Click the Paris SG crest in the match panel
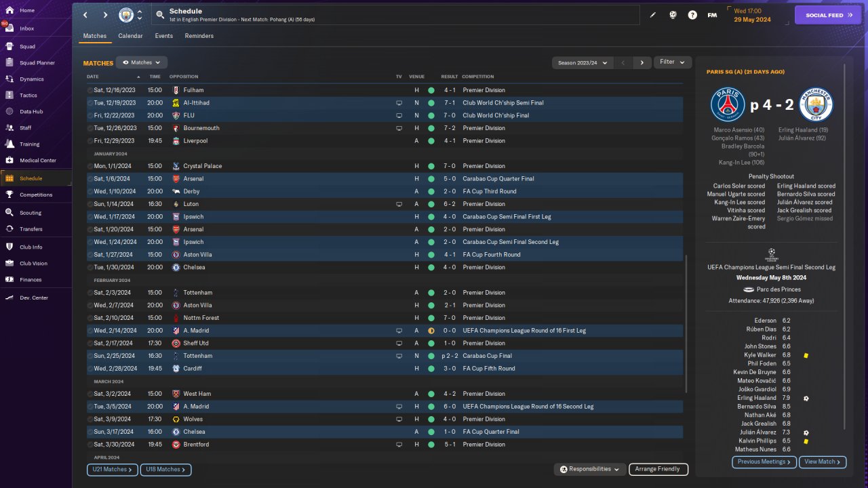The height and width of the screenshot is (488, 868). click(728, 105)
